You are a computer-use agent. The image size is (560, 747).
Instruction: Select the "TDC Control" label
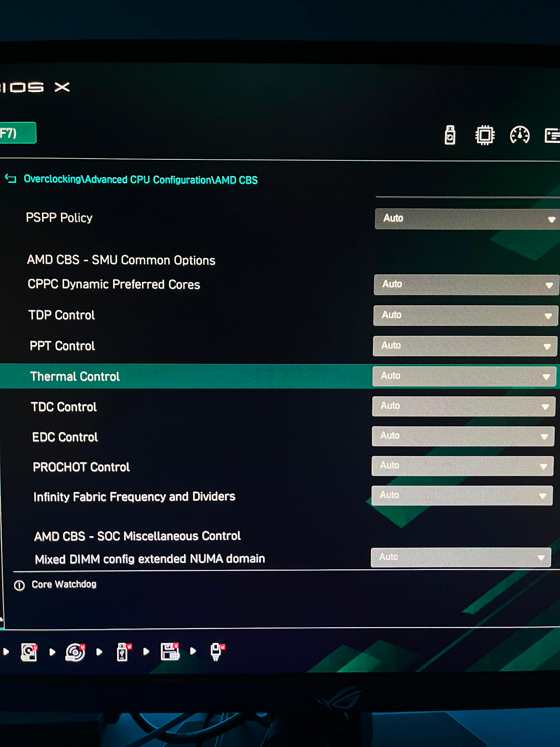click(x=64, y=407)
